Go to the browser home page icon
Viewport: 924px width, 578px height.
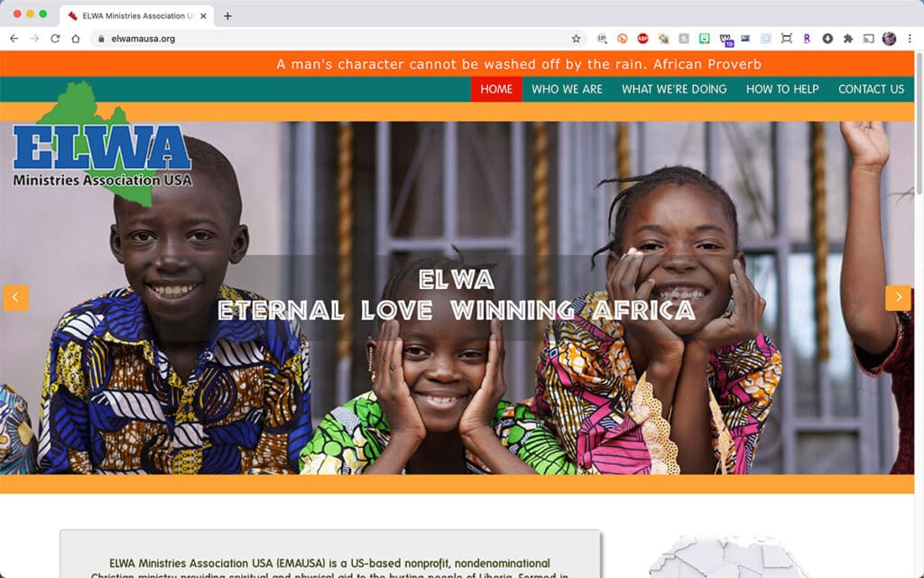76,39
